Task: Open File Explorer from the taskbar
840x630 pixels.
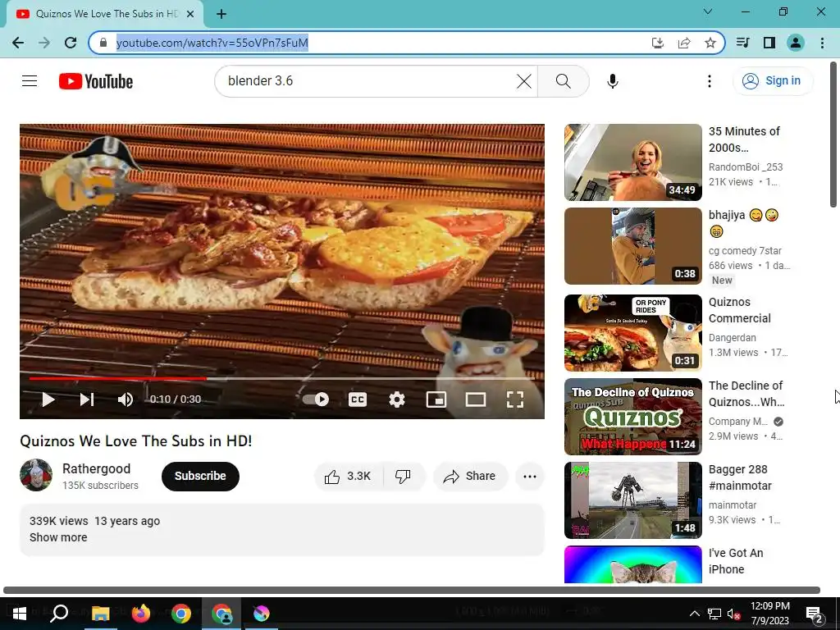Action: [x=100, y=614]
